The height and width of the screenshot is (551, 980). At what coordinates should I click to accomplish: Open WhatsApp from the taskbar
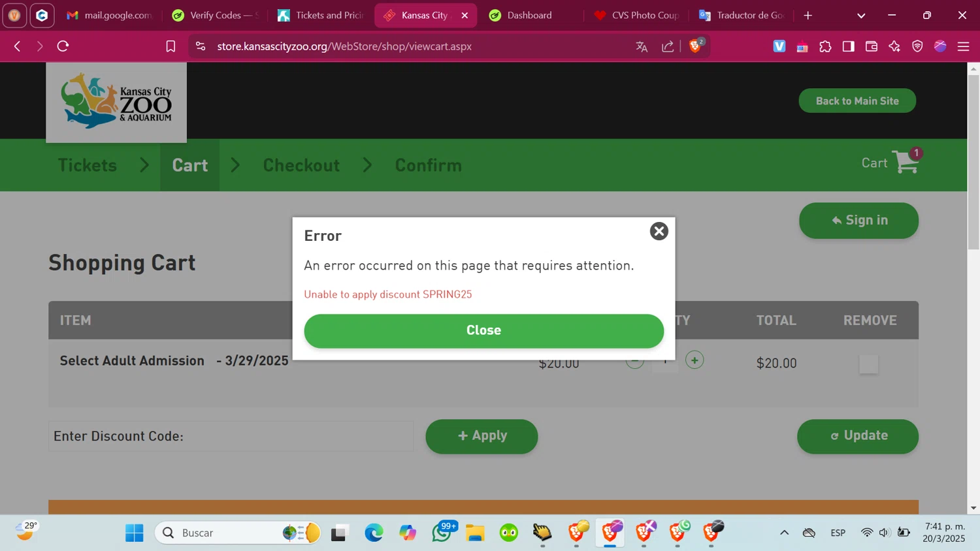click(442, 533)
